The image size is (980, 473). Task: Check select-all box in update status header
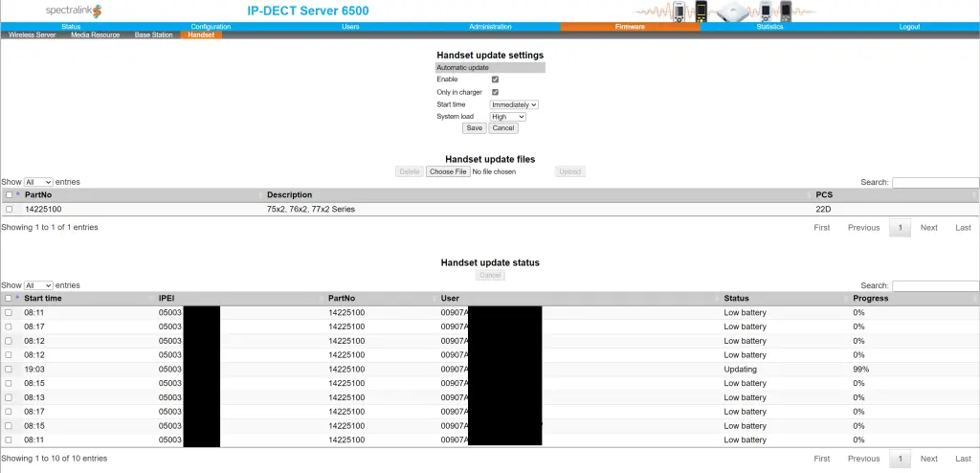tap(9, 299)
